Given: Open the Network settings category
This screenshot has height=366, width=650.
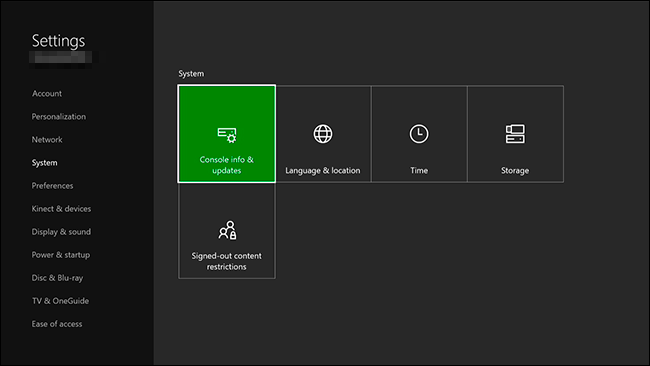Looking at the screenshot, I should tap(47, 140).
